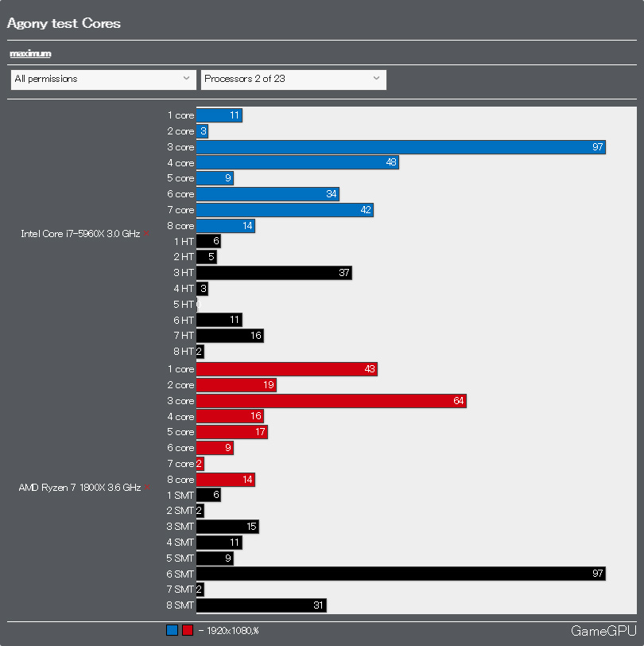Click the GameGPU logo text
Image resolution: width=644 pixels, height=646 pixels.
point(603,631)
